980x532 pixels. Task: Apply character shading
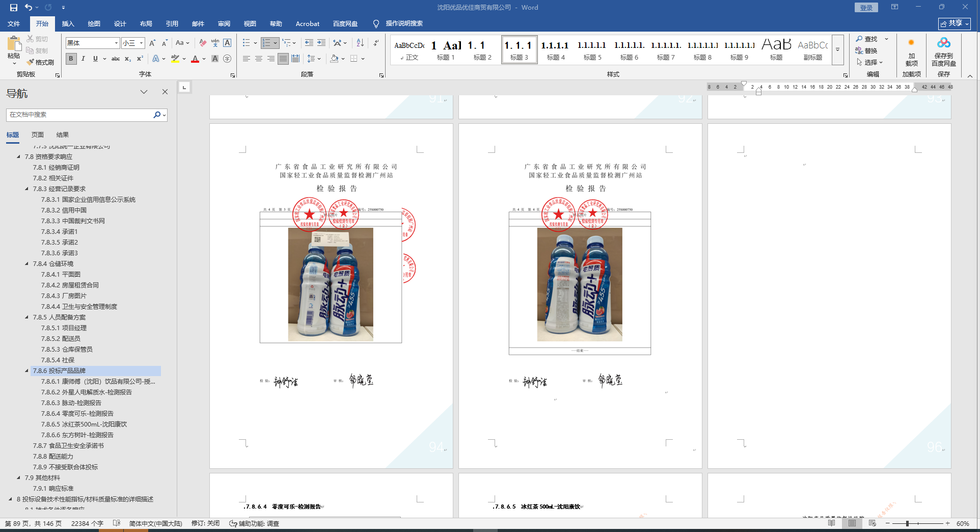click(215, 59)
